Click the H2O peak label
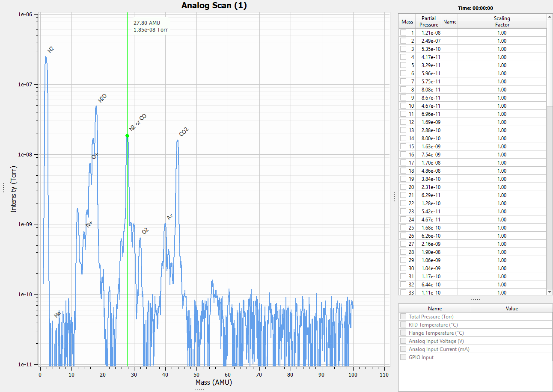Screen dimensions: 553x392 point(102,98)
